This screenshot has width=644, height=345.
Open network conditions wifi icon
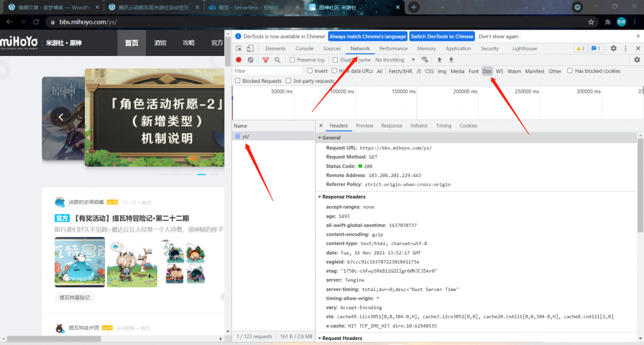pos(425,60)
